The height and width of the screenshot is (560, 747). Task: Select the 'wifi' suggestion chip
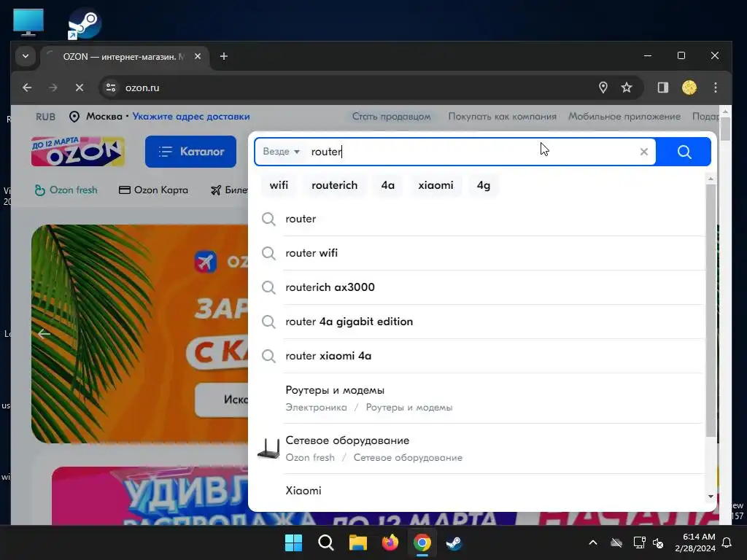pyautogui.click(x=279, y=185)
